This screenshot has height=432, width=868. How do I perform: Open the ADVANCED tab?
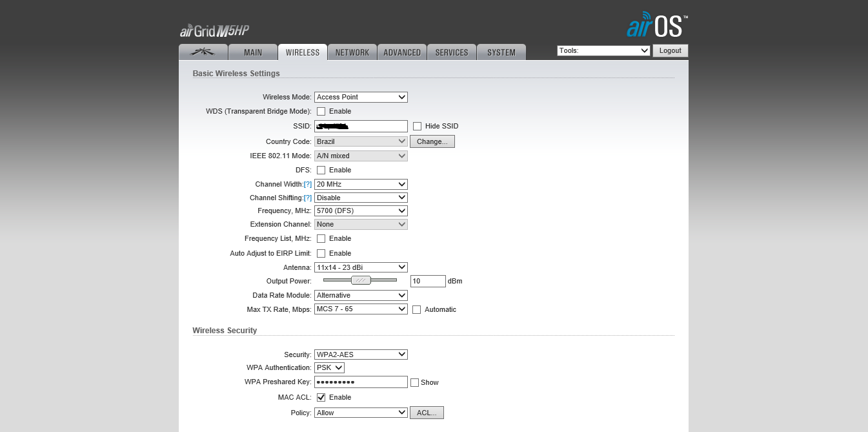pyautogui.click(x=402, y=52)
